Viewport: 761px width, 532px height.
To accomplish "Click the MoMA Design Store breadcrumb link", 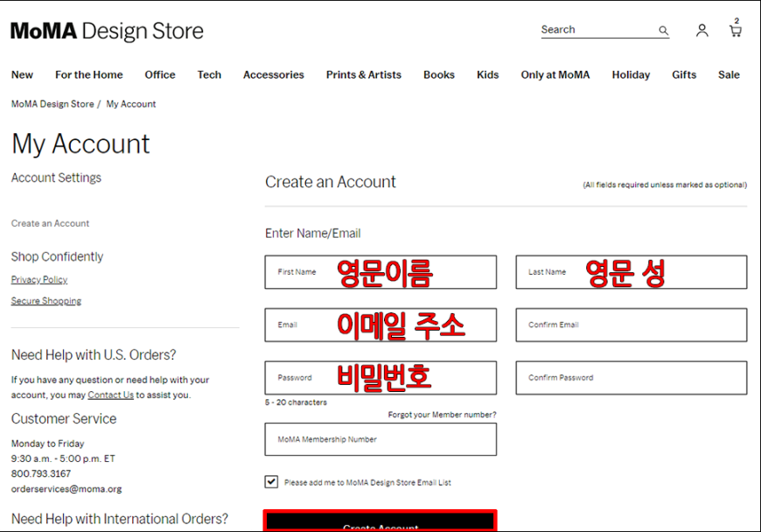I will (52, 104).
